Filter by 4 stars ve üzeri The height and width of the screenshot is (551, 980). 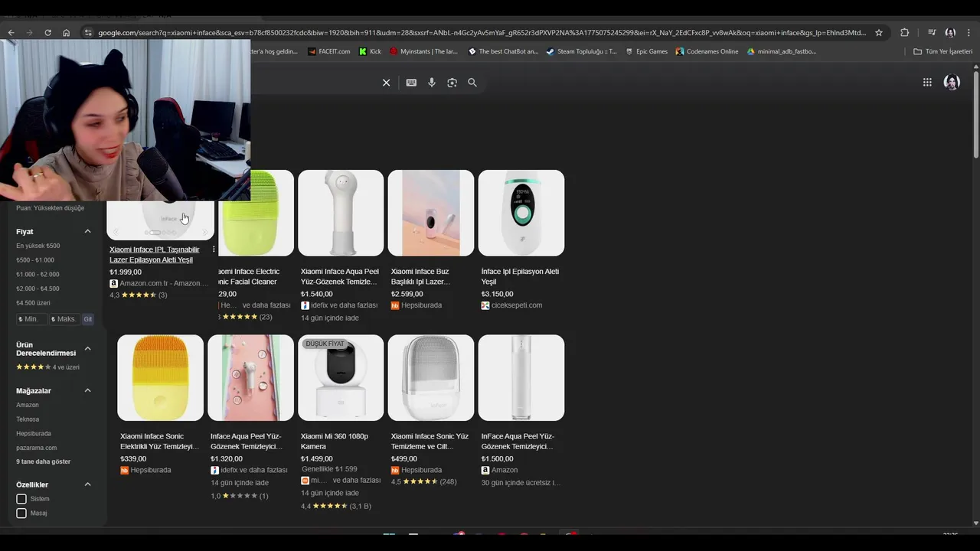tap(47, 367)
